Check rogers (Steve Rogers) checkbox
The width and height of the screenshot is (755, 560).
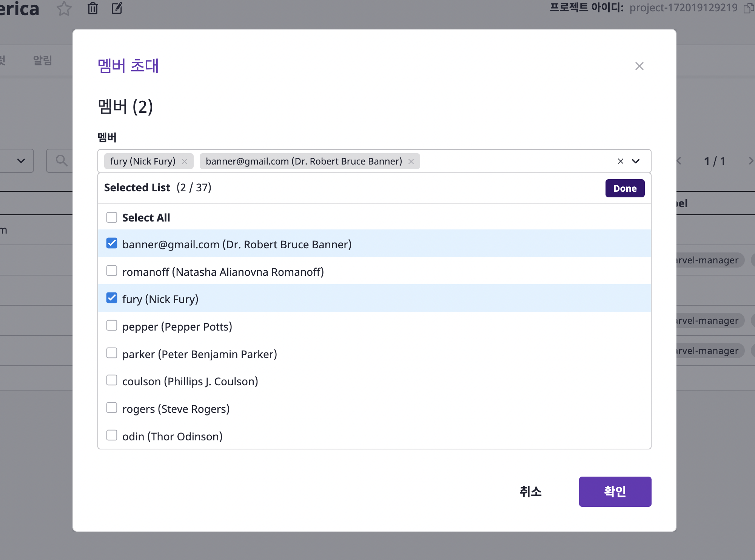(112, 408)
